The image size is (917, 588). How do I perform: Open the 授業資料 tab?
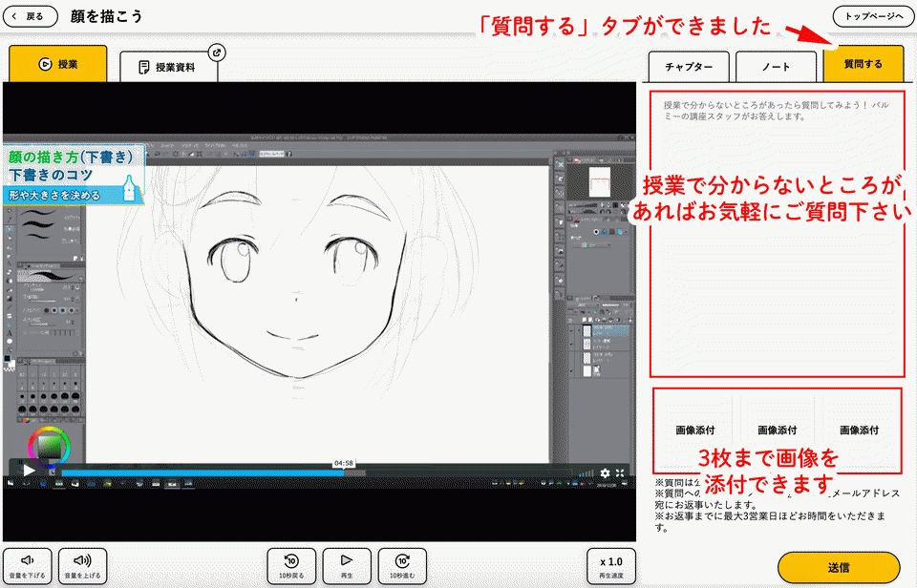pyautogui.click(x=168, y=67)
